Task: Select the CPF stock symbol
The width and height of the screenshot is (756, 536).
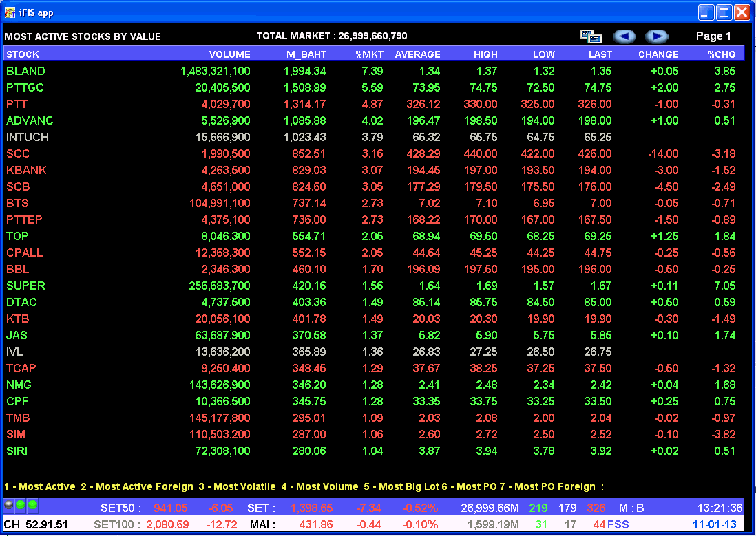Action: tap(17, 401)
